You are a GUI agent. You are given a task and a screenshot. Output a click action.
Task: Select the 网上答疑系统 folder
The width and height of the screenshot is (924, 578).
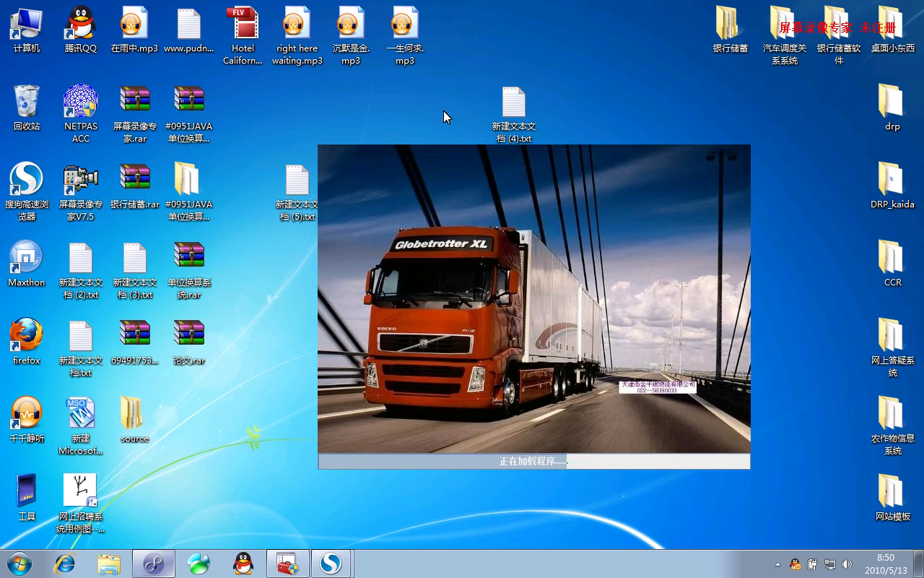tap(893, 347)
